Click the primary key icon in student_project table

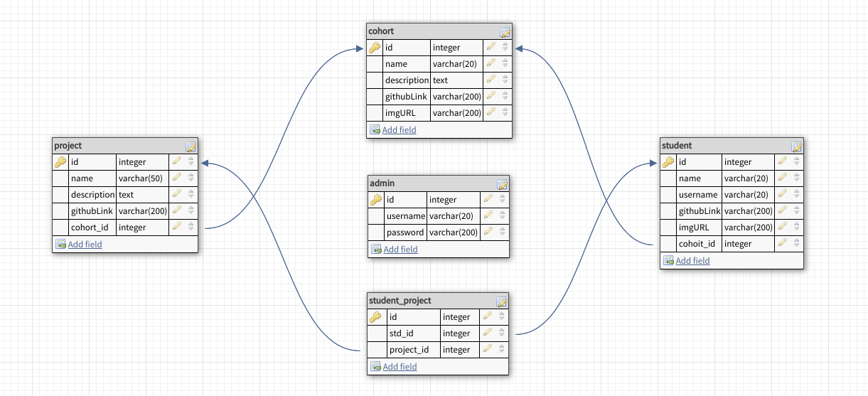point(376,317)
